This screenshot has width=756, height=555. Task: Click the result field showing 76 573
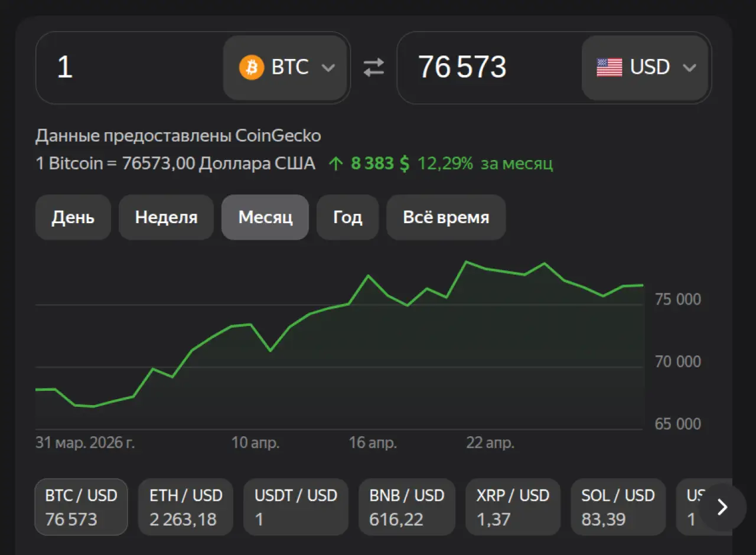click(490, 67)
